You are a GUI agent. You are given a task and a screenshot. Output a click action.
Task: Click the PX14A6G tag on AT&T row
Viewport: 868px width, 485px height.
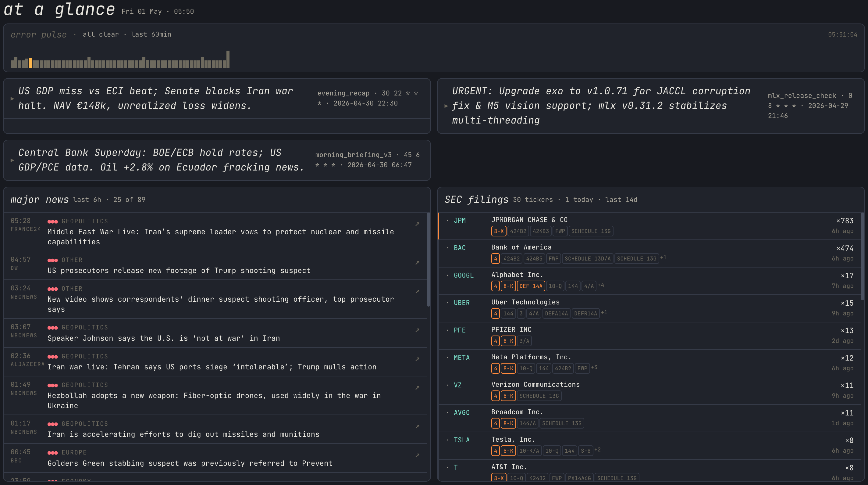click(579, 478)
